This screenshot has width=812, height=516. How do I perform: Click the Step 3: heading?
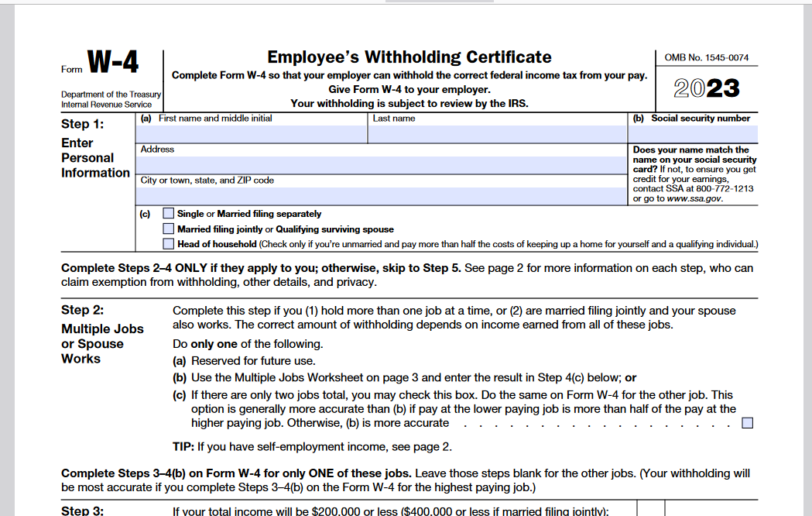tap(82, 511)
